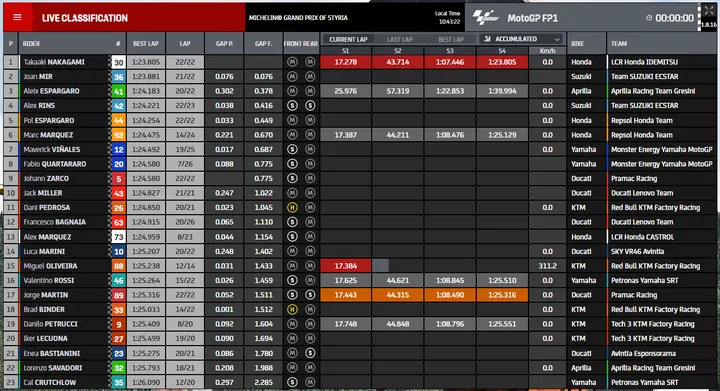
Task: Click the GAP P. column header
Action: tap(224, 44)
